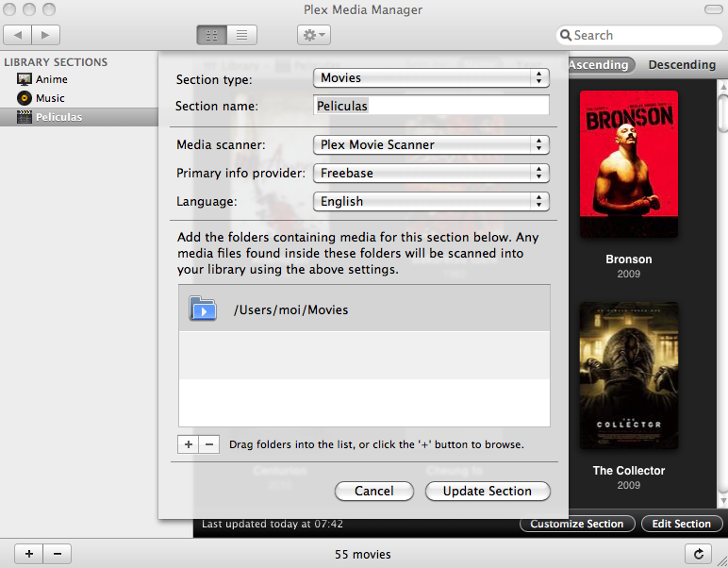Open the gear action menu
728x568 pixels.
(314, 35)
